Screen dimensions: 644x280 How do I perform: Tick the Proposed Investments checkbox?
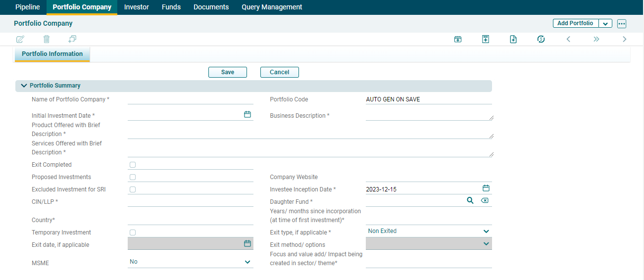point(133,177)
